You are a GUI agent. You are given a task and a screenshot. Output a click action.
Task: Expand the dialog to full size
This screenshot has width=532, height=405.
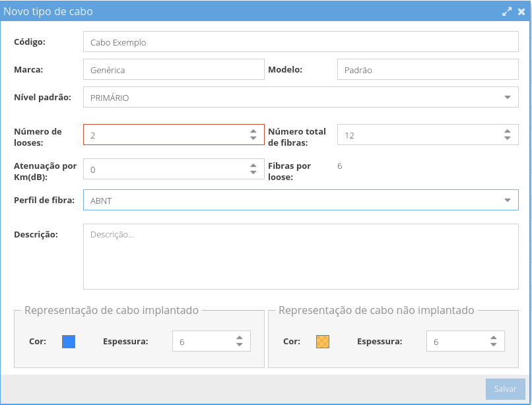pos(507,11)
